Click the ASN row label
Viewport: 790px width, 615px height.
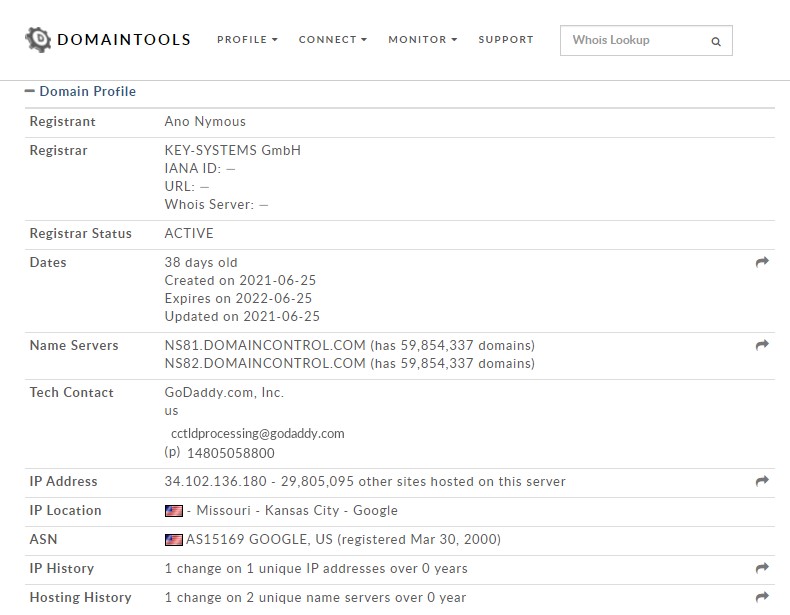[x=43, y=539]
